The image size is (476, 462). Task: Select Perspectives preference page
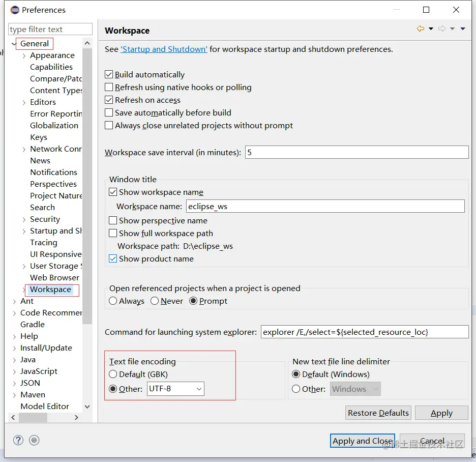coord(53,184)
